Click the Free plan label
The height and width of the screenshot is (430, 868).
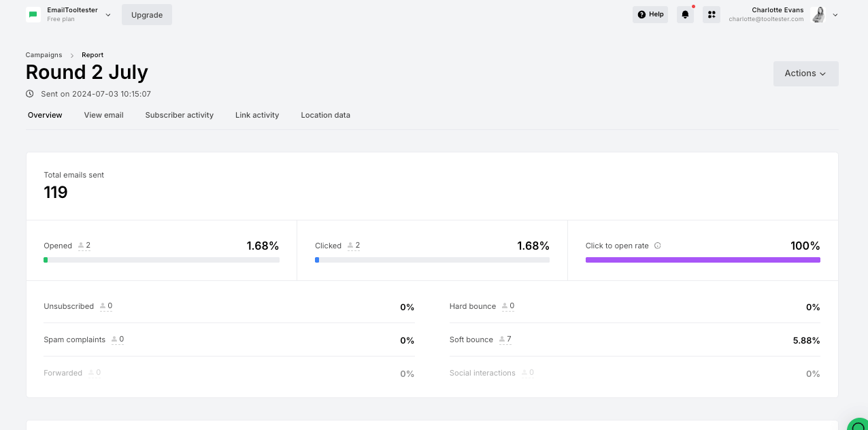[x=61, y=19]
